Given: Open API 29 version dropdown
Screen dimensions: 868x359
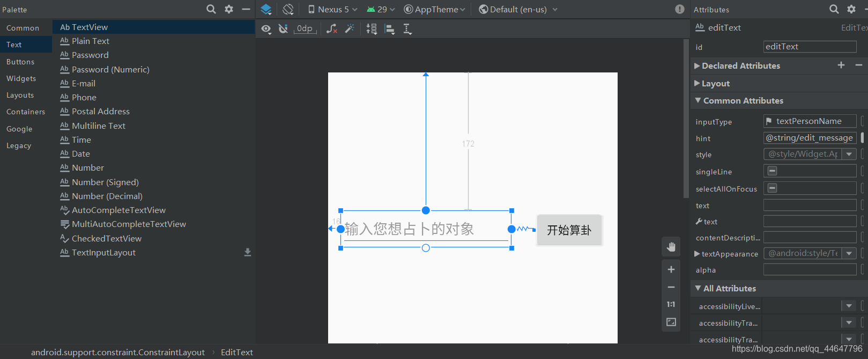Looking at the screenshot, I should (x=381, y=9).
